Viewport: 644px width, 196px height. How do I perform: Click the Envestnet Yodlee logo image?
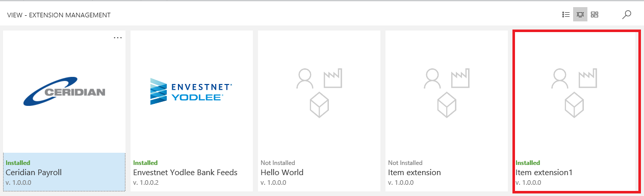[x=191, y=92]
